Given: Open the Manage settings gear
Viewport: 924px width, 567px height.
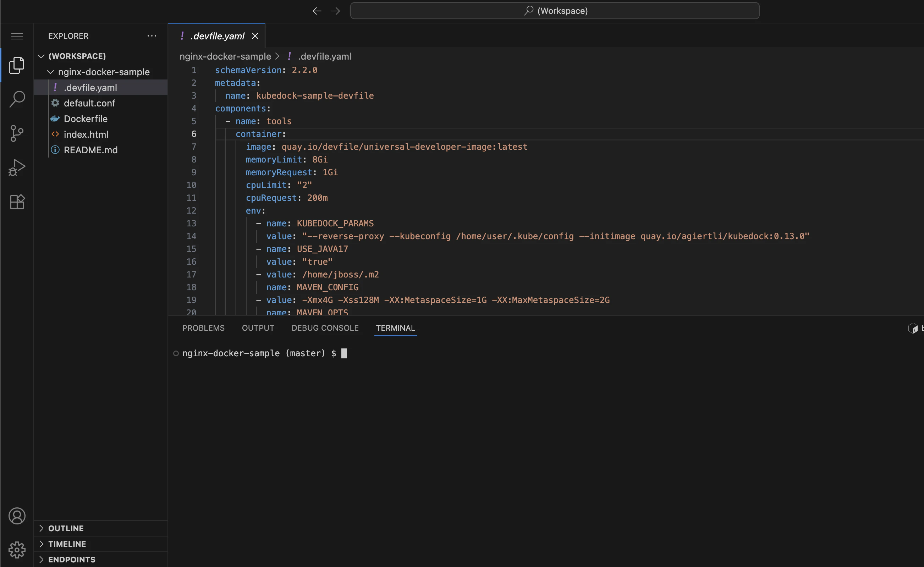Looking at the screenshot, I should [x=17, y=550].
